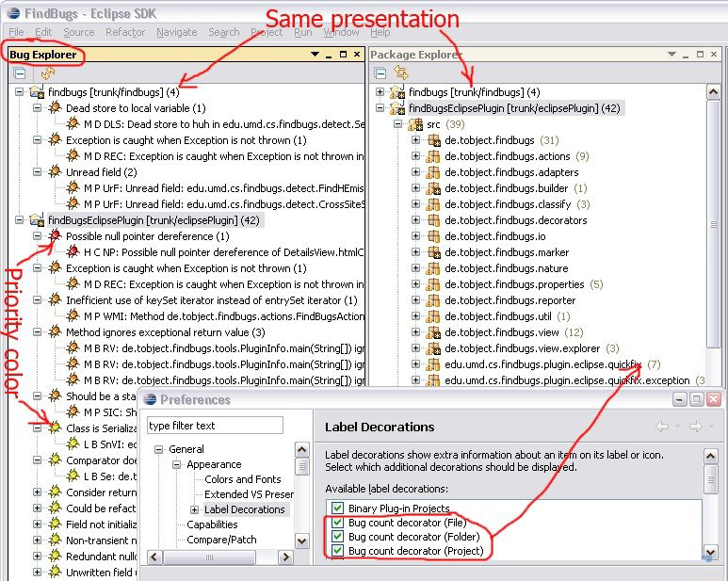Toggle Bug count decorator (Project) checkbox
The width and height of the screenshot is (728, 581).
(x=337, y=551)
